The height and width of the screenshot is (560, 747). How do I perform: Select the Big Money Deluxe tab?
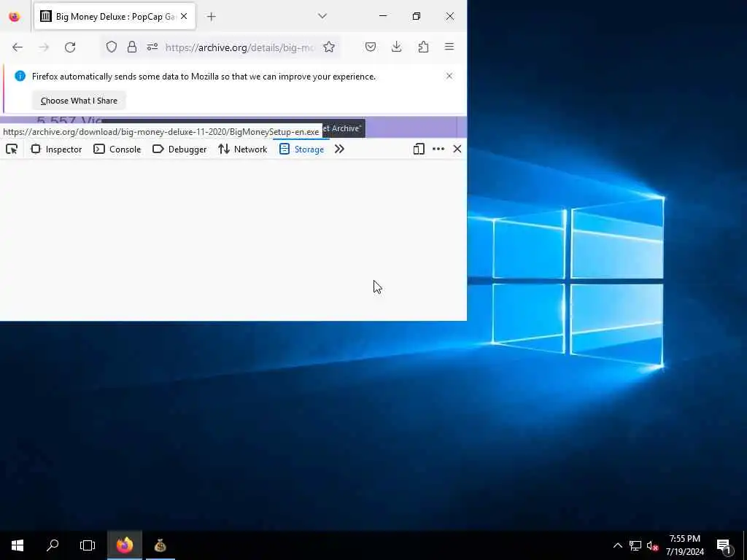[115, 17]
